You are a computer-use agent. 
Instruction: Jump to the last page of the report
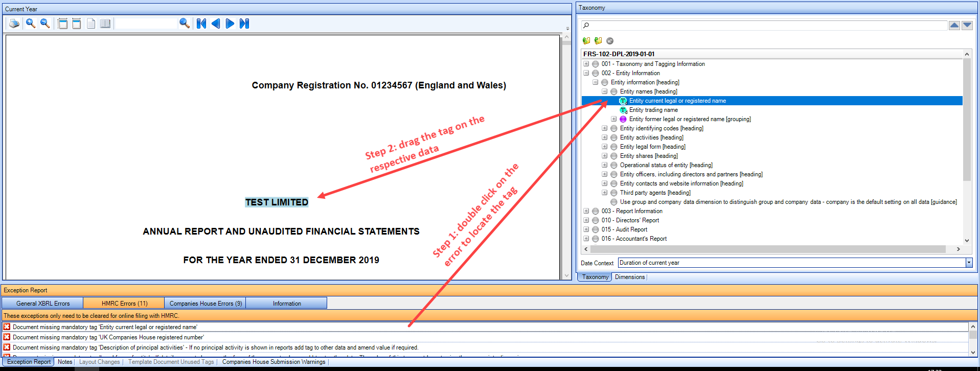tap(244, 24)
